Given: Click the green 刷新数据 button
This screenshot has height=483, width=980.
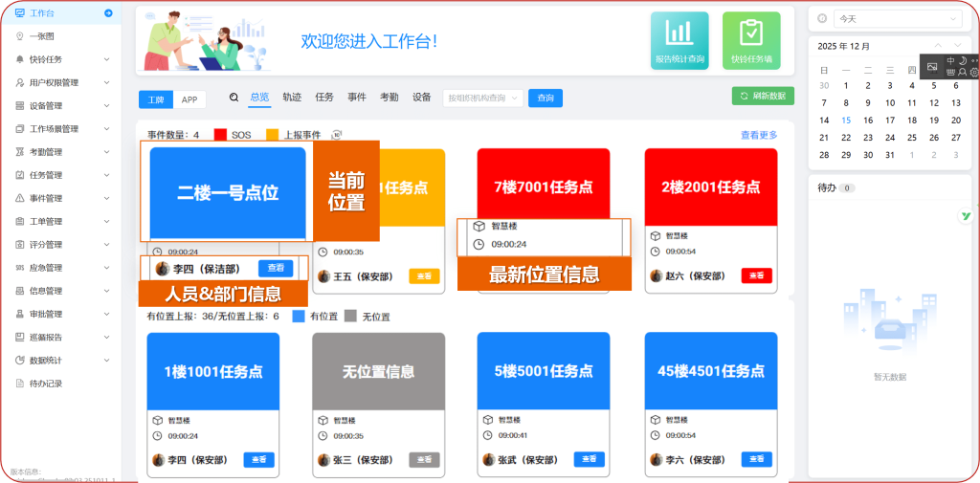Looking at the screenshot, I should click(x=763, y=96).
